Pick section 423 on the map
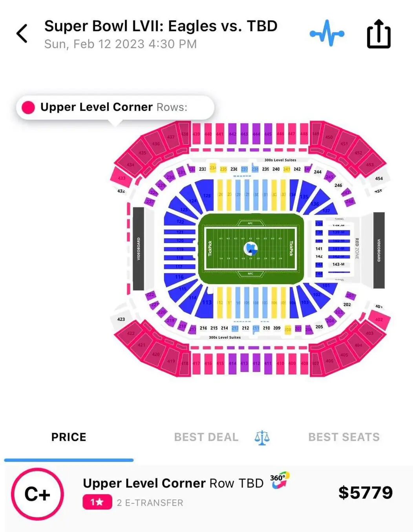The image size is (413, 532). click(x=121, y=319)
